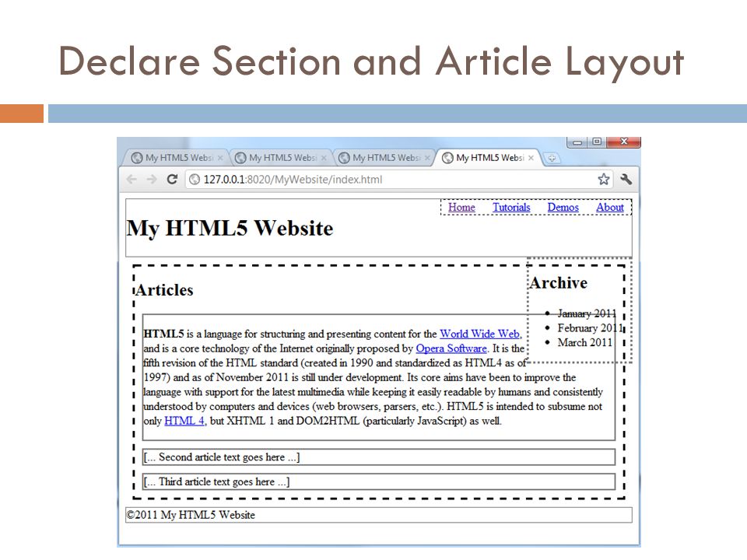747x560 pixels.
Task: Open a new tab with the plus button
Action: coord(552,158)
